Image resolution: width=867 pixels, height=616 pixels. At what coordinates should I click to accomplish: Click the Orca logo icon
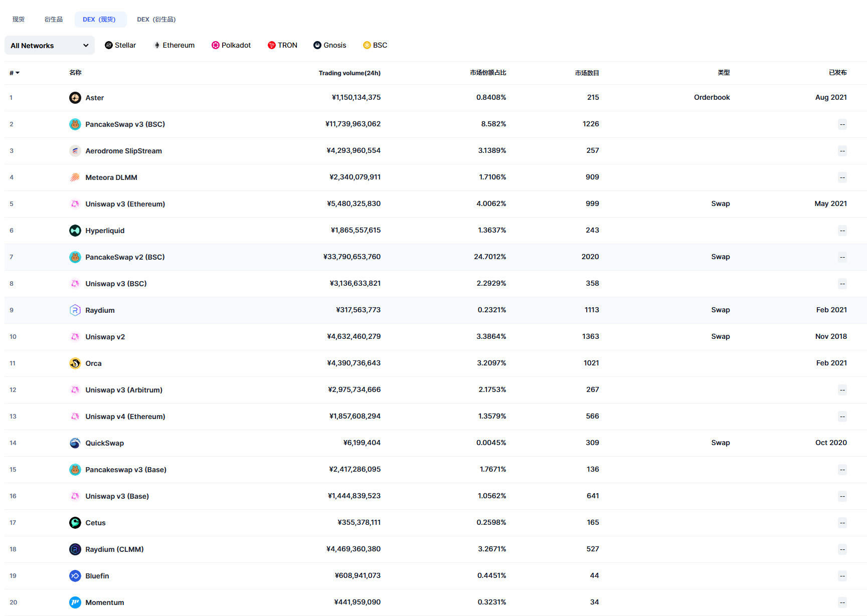coord(75,363)
